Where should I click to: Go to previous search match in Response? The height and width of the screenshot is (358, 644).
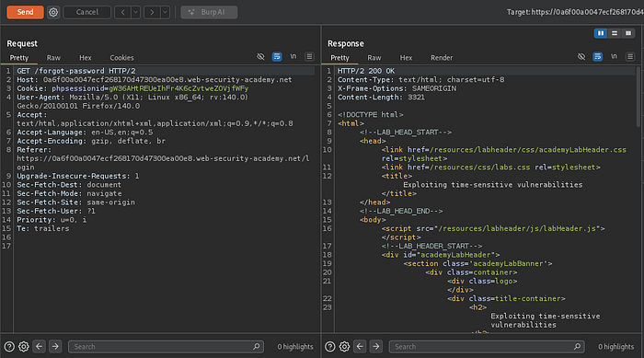coord(360,346)
